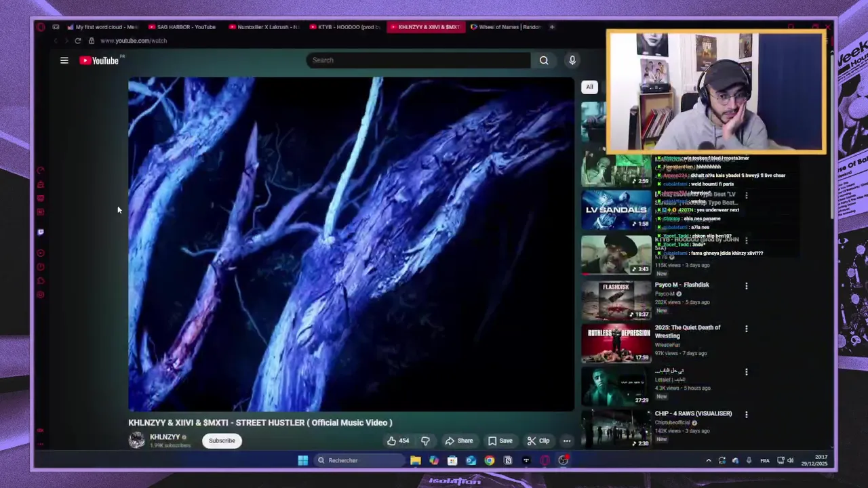Switch to KTYB - HOODOO tab
Screen dimensions: 868x488
pos(344,27)
